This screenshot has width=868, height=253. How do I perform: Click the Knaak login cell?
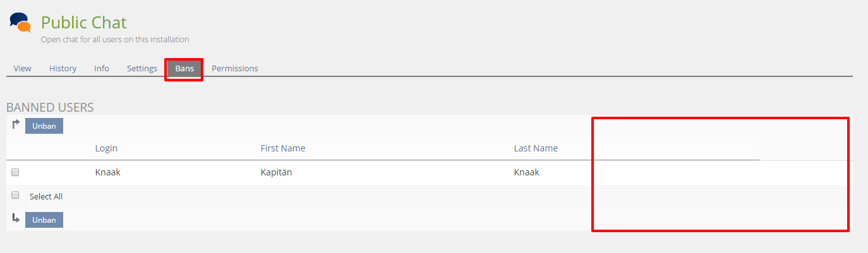pyautogui.click(x=107, y=172)
